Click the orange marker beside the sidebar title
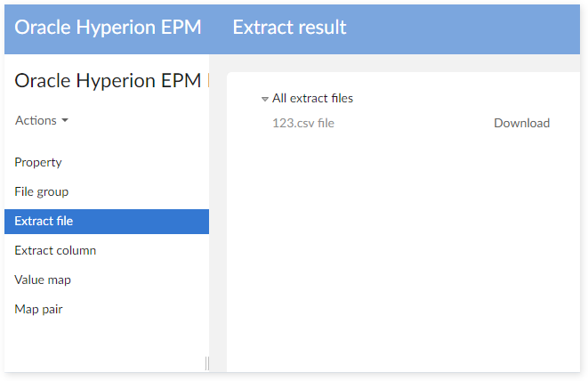Viewport: 588px width, 381px height. tap(207, 81)
